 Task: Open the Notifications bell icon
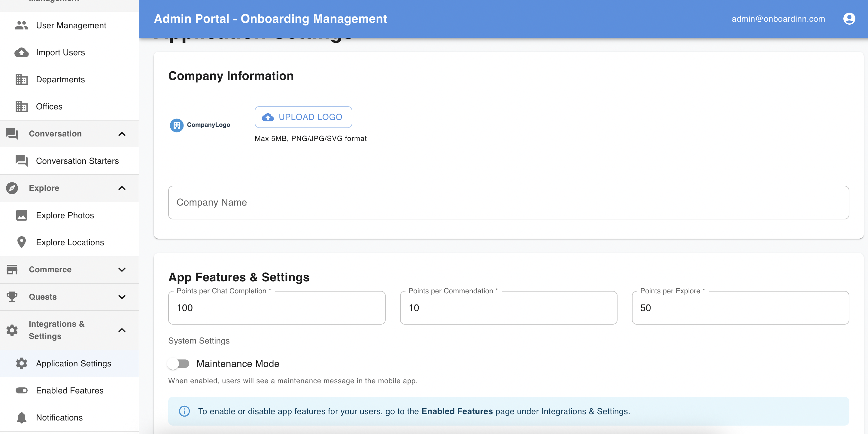(21, 417)
